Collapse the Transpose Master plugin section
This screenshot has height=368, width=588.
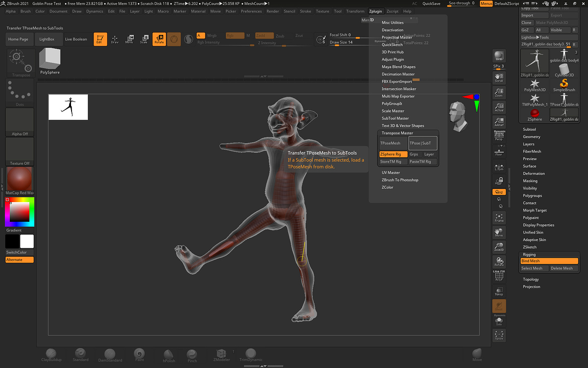point(397,133)
